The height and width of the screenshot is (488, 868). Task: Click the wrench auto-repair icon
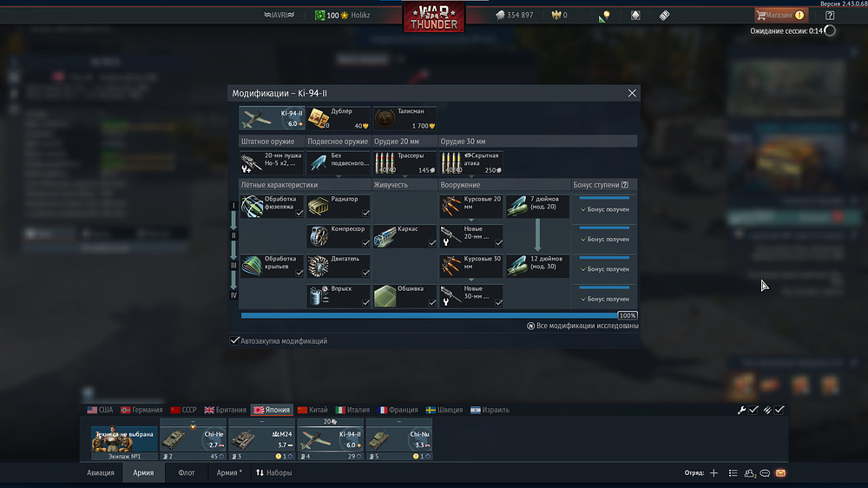click(741, 410)
